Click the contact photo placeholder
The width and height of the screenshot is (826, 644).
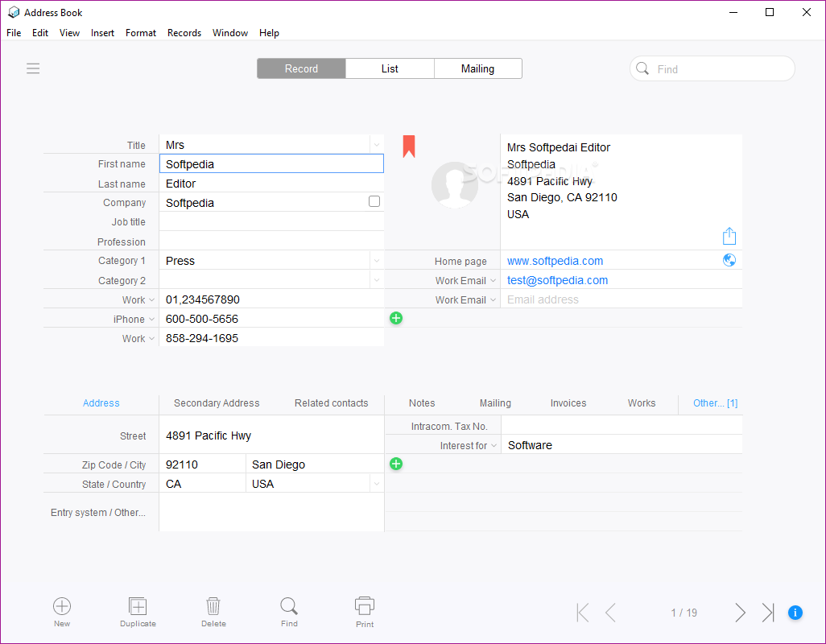[x=454, y=185]
